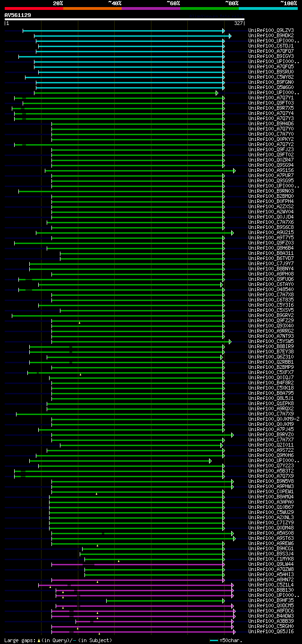Select hit UniRef100_B9SRU0

[x=271, y=72]
